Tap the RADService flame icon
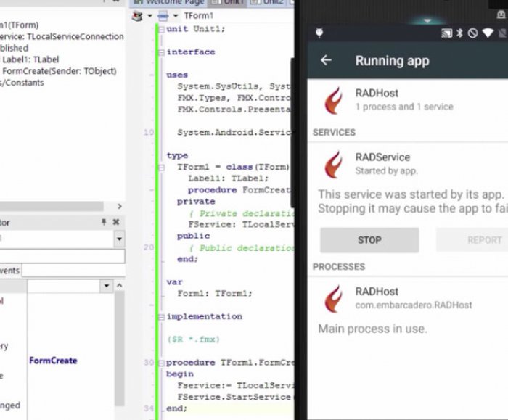The width and height of the screenshot is (508, 420). 334,164
